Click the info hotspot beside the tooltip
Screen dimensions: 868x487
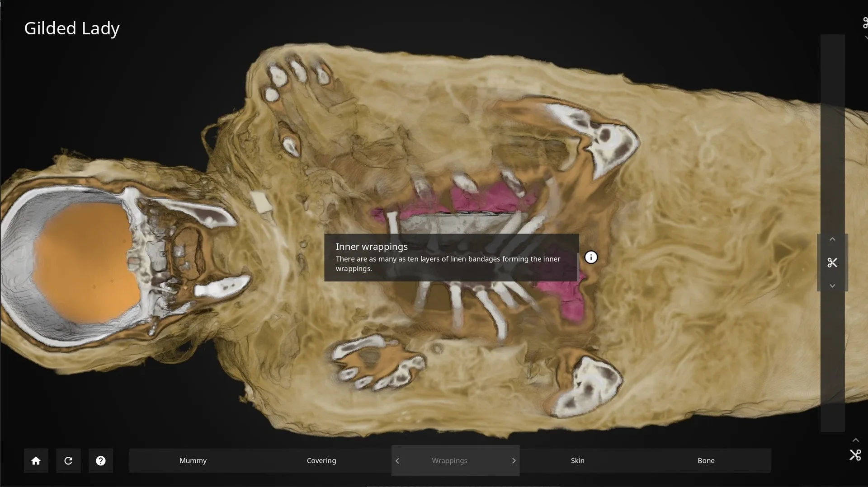[591, 258]
